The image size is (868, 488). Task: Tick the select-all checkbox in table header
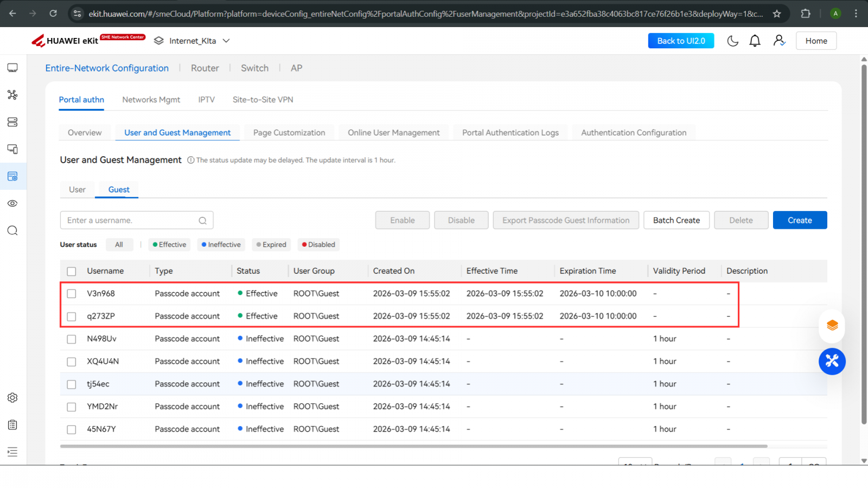click(72, 271)
